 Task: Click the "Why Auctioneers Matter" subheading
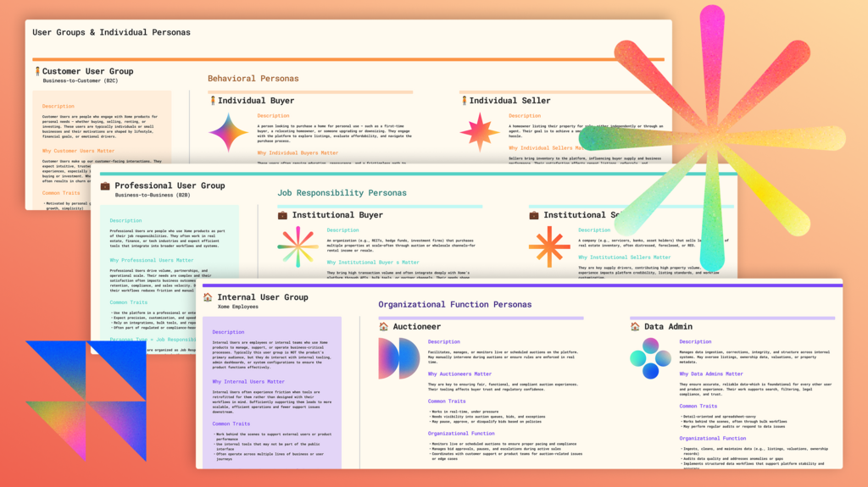point(459,374)
